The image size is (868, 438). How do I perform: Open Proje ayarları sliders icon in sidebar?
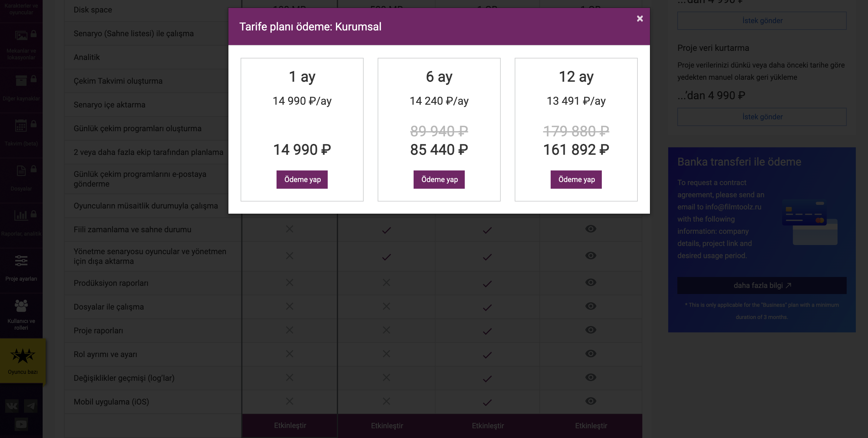[21, 261]
